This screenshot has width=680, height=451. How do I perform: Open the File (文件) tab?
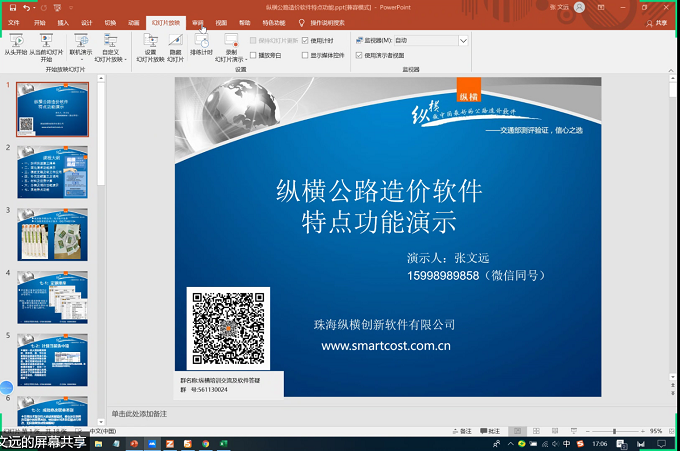14,23
